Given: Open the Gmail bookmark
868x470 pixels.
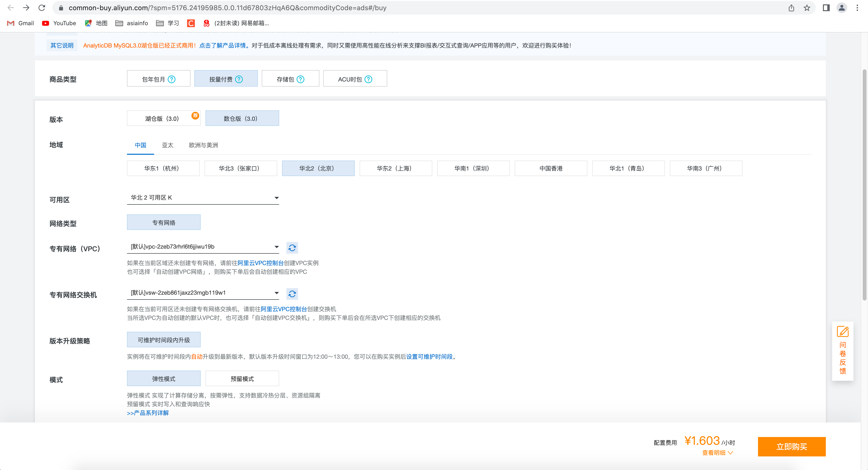Looking at the screenshot, I should tap(21, 23).
